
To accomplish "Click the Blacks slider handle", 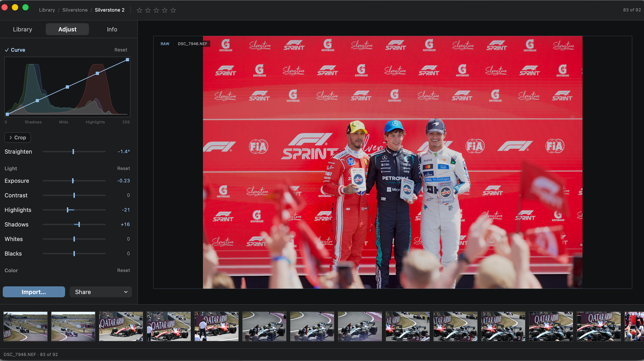I will click(74, 254).
